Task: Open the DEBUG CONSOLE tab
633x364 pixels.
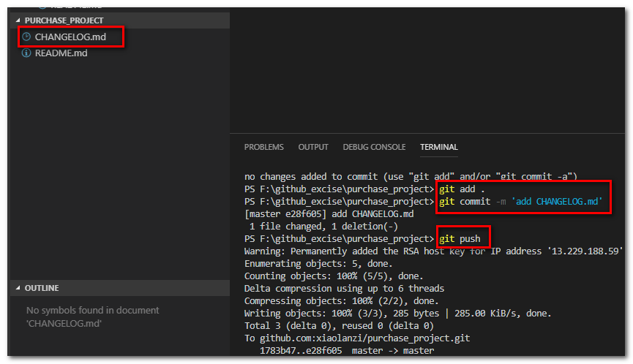Action: 374,147
